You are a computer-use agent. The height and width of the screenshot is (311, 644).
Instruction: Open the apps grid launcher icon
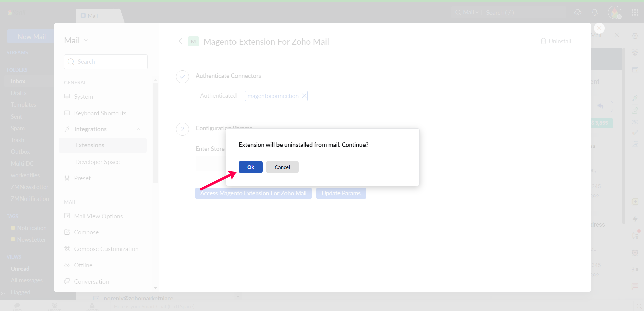click(635, 13)
